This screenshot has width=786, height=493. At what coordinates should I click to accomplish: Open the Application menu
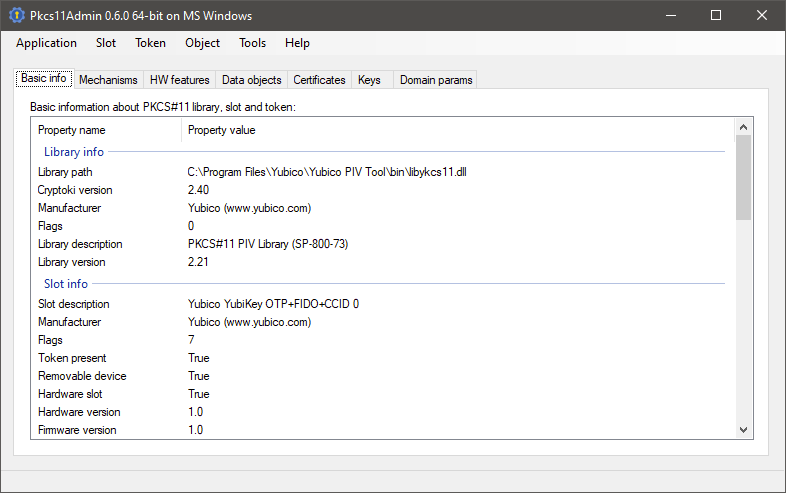46,43
